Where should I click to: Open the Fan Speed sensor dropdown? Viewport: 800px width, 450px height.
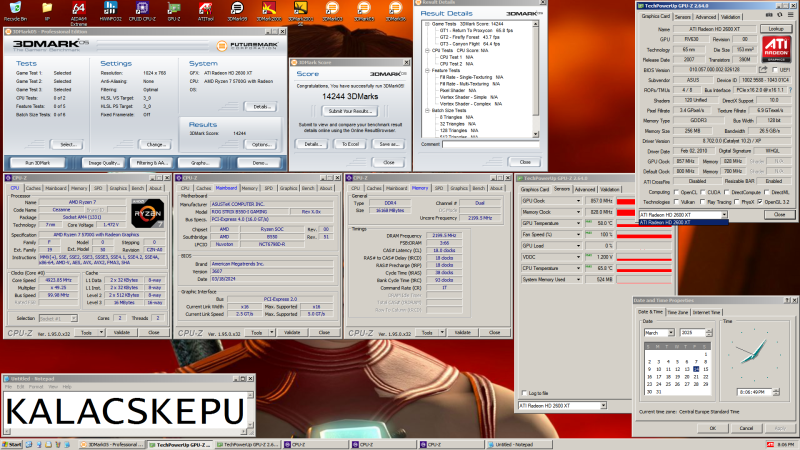click(578, 235)
